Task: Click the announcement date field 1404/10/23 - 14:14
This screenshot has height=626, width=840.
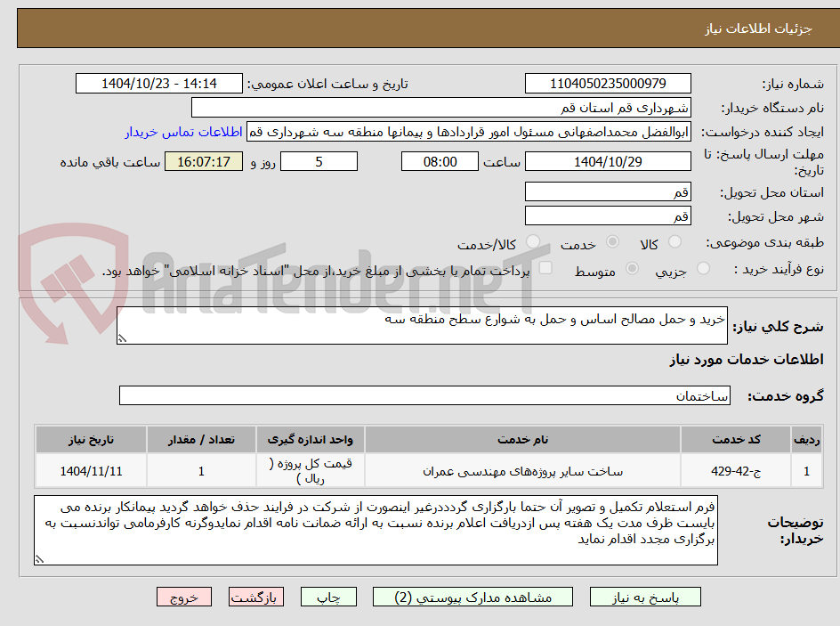Action: [x=159, y=84]
